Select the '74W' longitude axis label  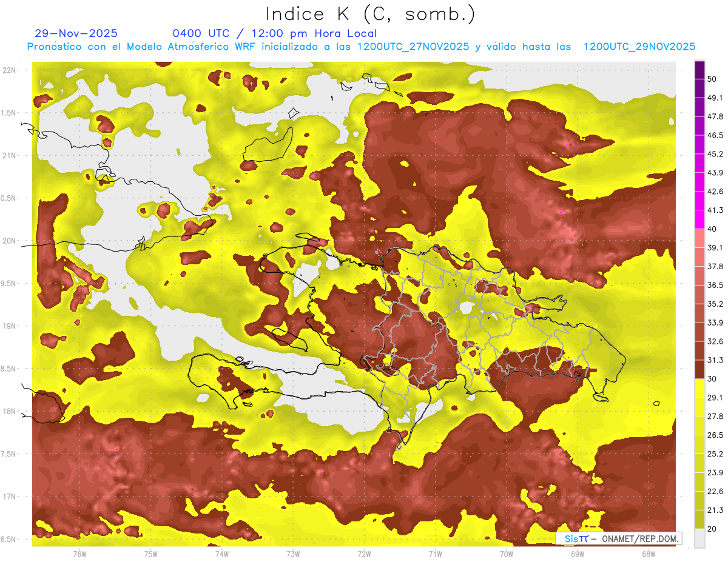tap(222, 554)
